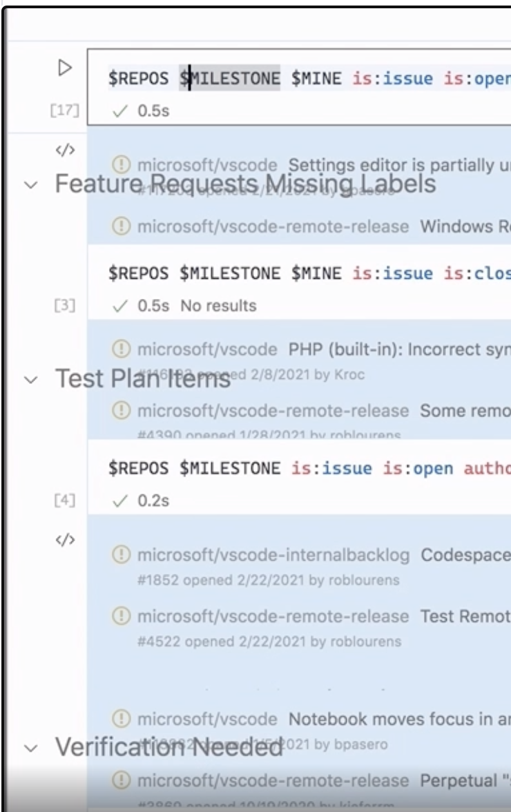This screenshot has height=812, width=511.
Task: Collapse the Verification Needed section
Action: point(29,748)
